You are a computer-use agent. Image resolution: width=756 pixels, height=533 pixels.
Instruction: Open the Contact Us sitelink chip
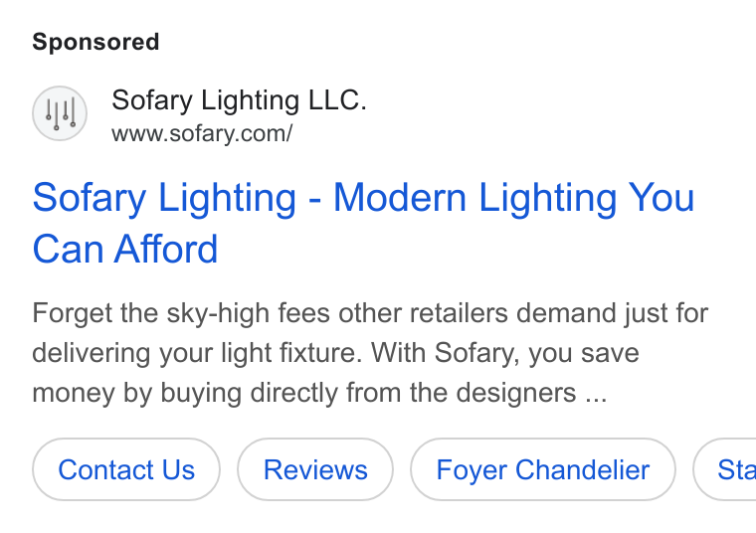click(x=126, y=469)
